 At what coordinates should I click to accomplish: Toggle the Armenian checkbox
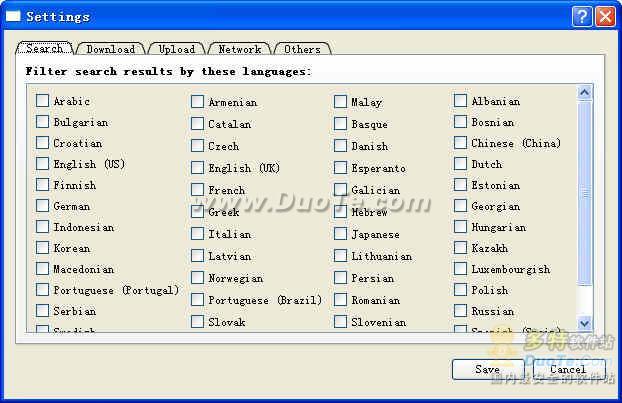[x=198, y=102]
